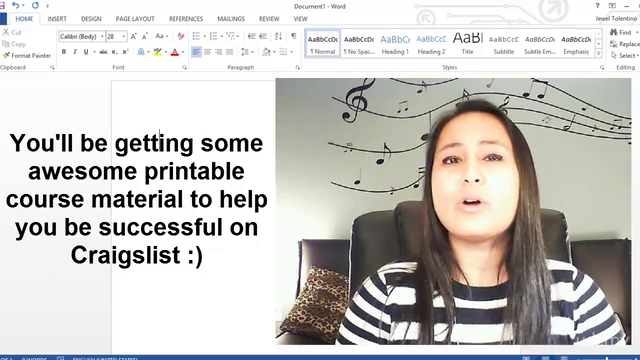Toggle Show/Hide paragraph marks
The image size is (640, 360).
point(293,36)
